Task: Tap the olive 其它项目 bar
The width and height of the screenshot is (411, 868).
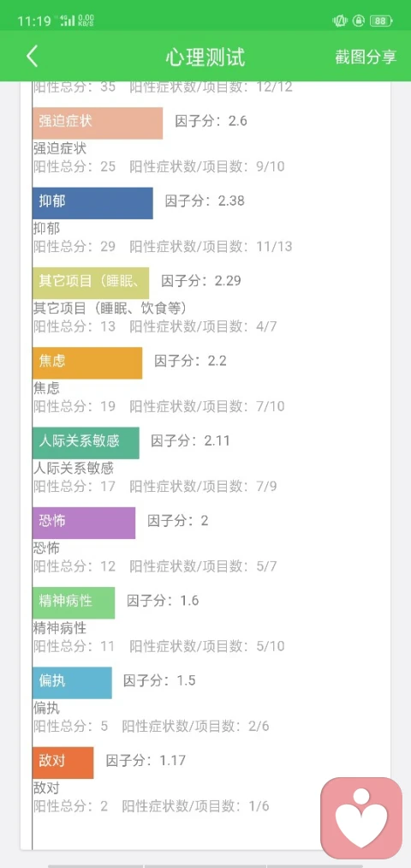Action: coord(91,283)
